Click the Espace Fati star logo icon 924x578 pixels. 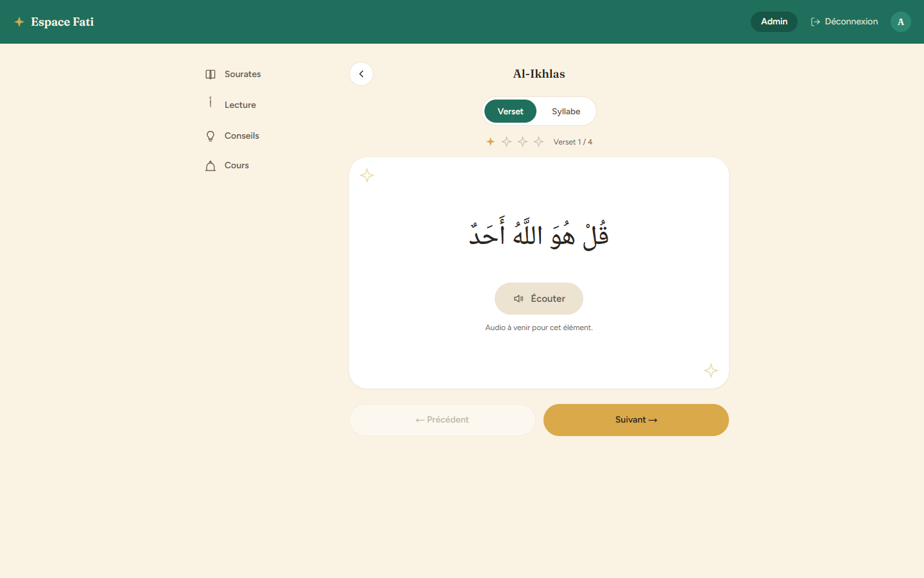pyautogui.click(x=19, y=22)
